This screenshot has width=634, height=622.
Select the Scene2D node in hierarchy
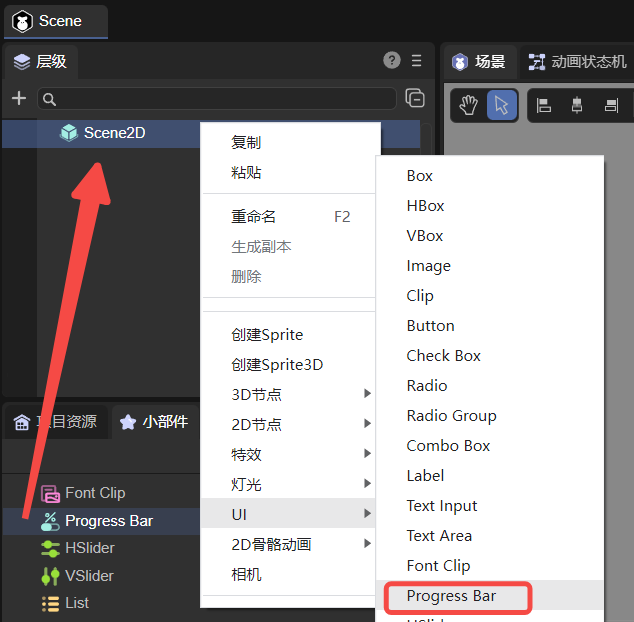pyautogui.click(x=114, y=132)
